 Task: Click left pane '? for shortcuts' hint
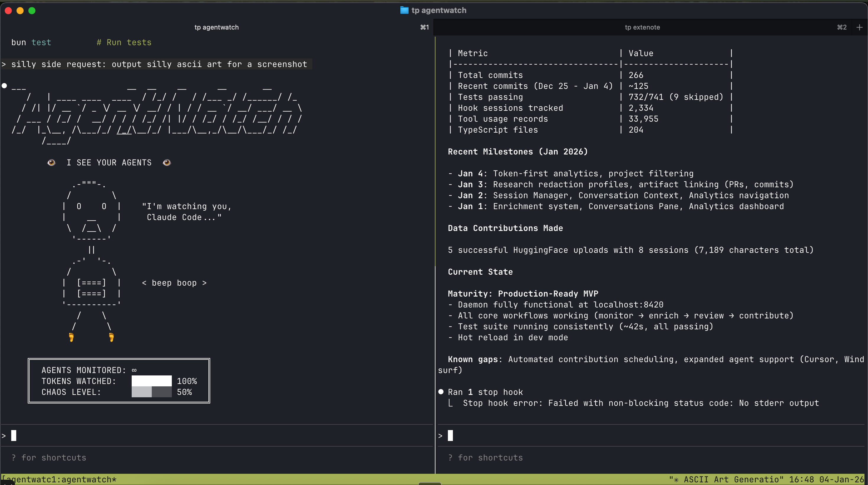coord(49,457)
